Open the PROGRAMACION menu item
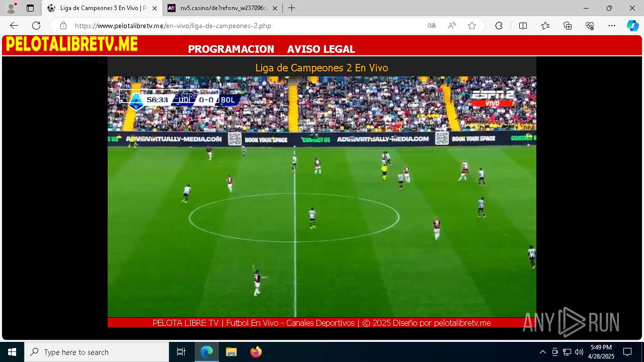 pos(231,49)
